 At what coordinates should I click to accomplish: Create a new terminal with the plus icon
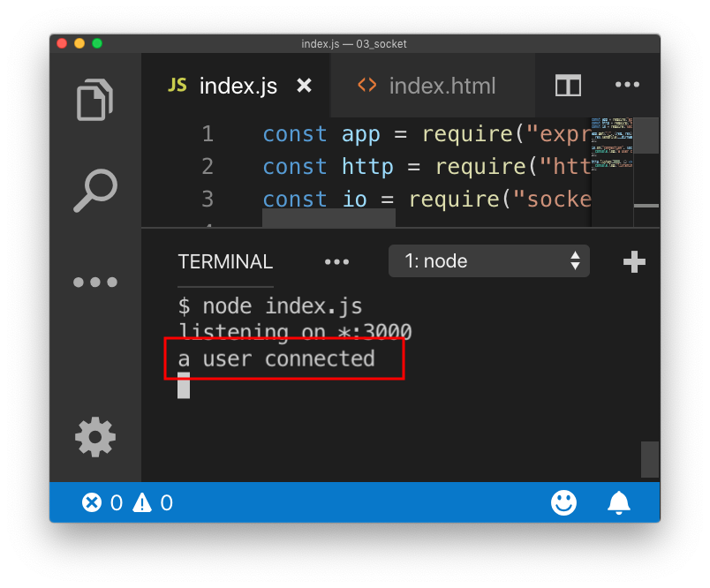[634, 260]
